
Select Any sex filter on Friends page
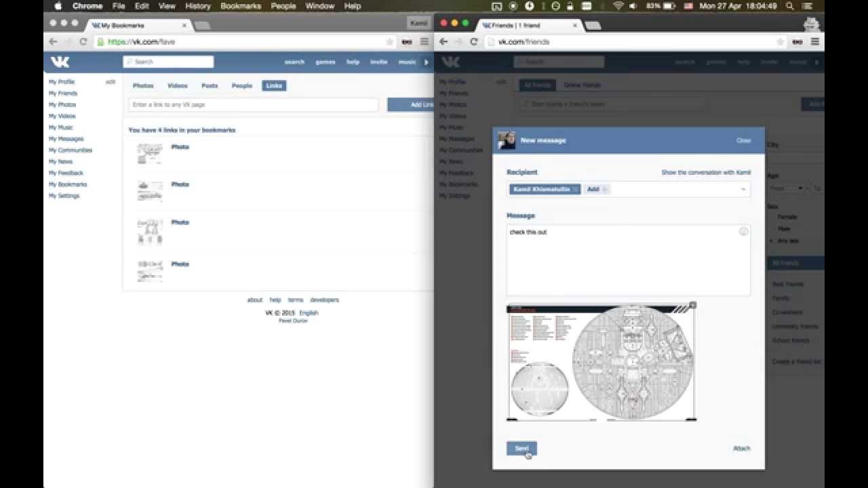(787, 241)
